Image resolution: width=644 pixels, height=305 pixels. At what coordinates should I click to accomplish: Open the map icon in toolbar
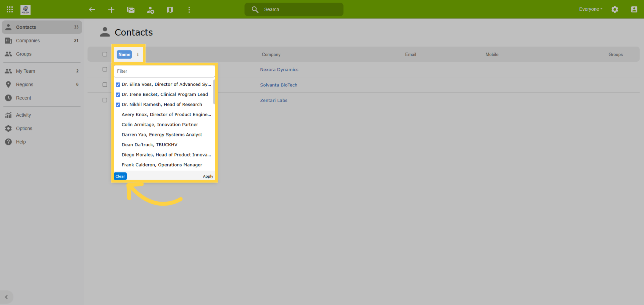170,10
